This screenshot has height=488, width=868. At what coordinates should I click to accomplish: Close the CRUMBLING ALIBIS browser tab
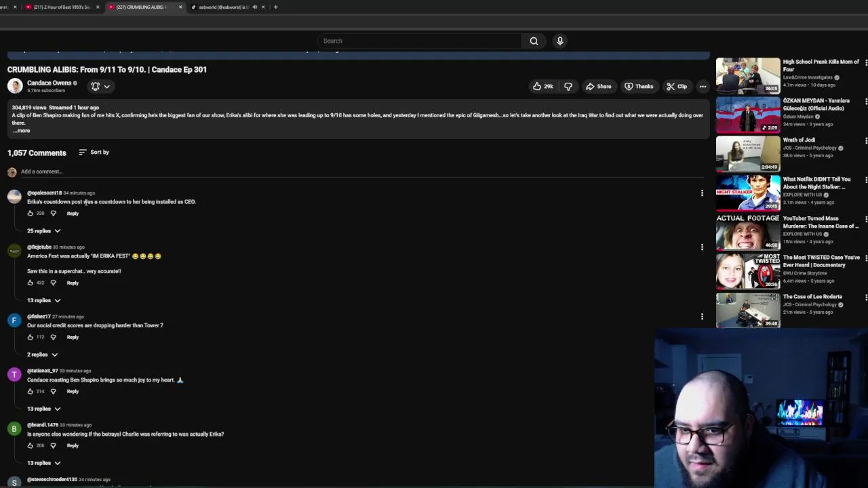click(x=180, y=7)
